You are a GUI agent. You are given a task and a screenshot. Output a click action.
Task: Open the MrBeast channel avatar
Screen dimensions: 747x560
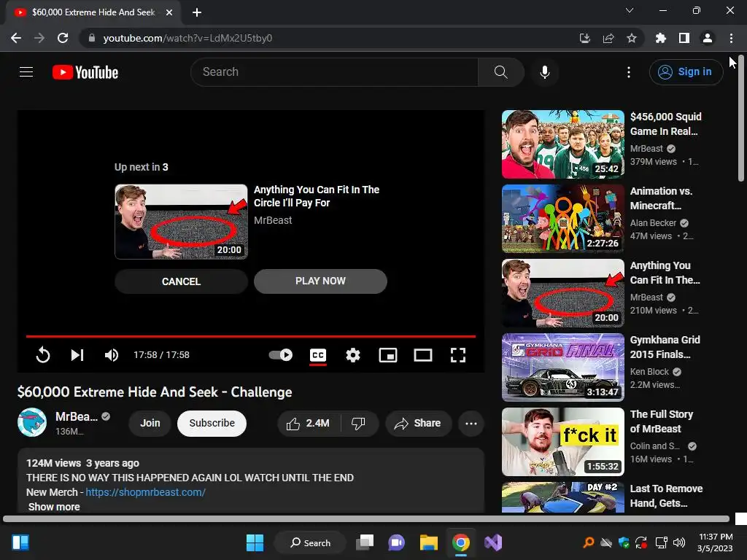pyautogui.click(x=32, y=422)
